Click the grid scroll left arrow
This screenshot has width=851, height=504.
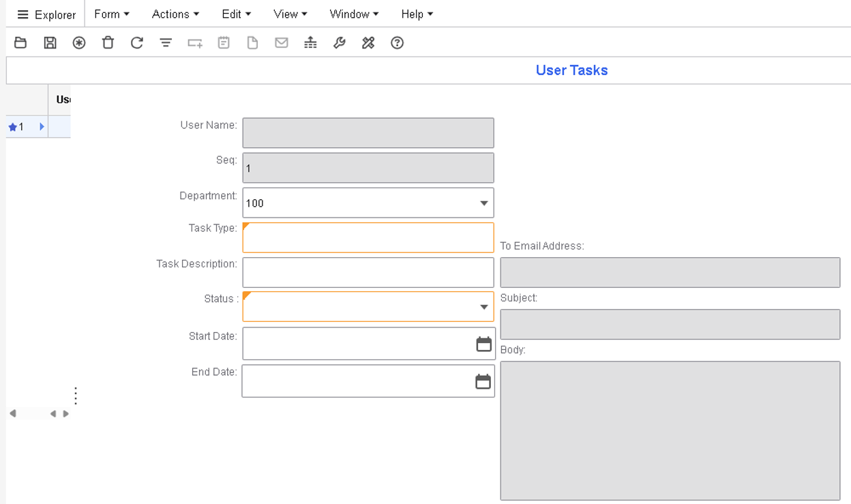(x=12, y=414)
